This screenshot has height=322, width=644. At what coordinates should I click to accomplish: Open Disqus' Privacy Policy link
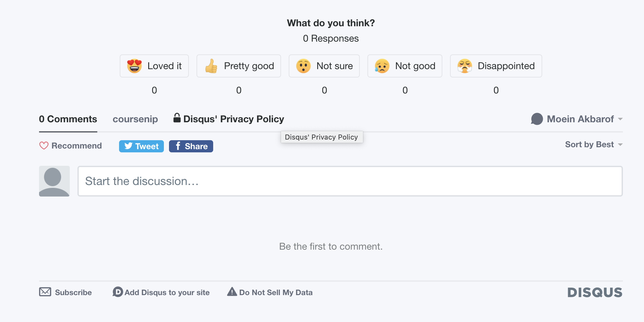point(233,119)
